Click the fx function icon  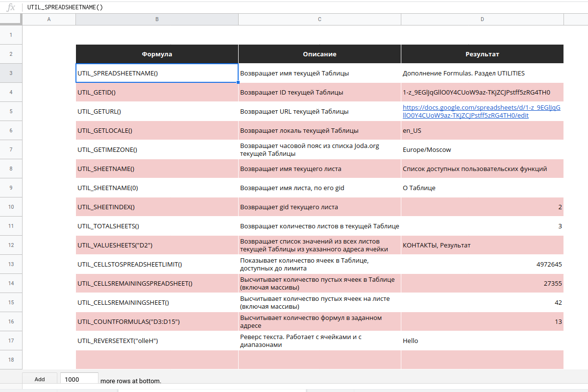coord(10,7)
